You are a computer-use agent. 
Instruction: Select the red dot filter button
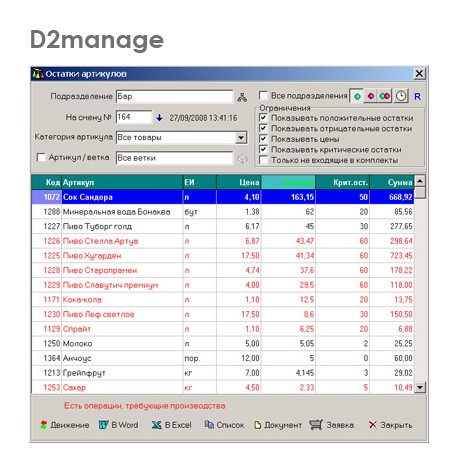click(371, 96)
